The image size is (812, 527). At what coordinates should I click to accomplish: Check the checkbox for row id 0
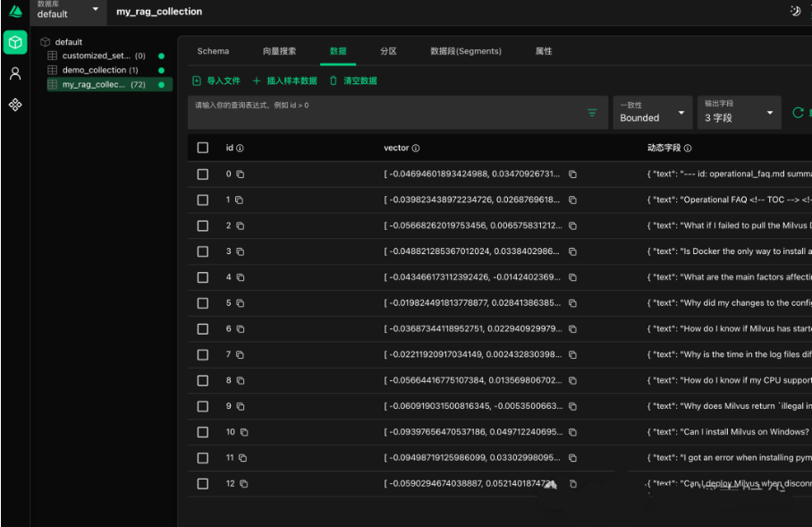[203, 174]
